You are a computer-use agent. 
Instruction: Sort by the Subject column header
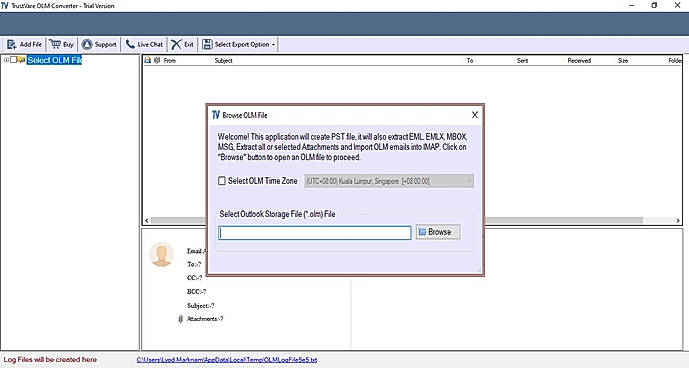tap(223, 61)
